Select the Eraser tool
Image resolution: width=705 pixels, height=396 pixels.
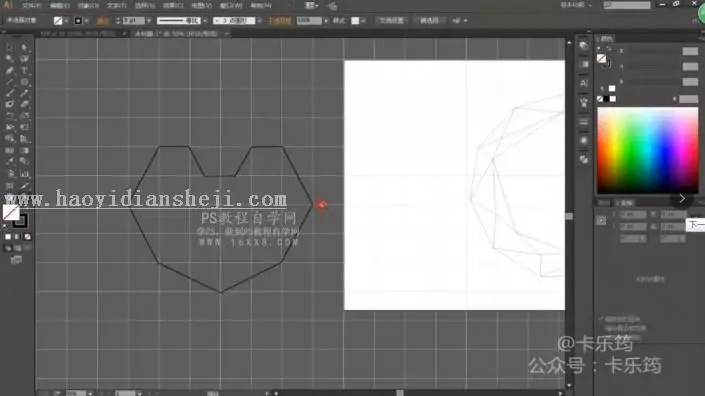(x=24, y=104)
